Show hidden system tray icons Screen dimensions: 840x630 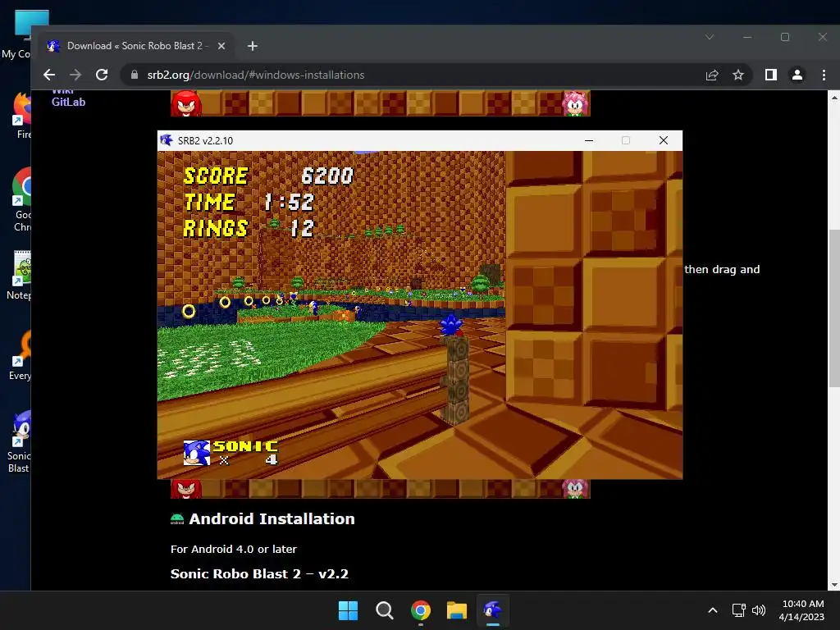713,610
